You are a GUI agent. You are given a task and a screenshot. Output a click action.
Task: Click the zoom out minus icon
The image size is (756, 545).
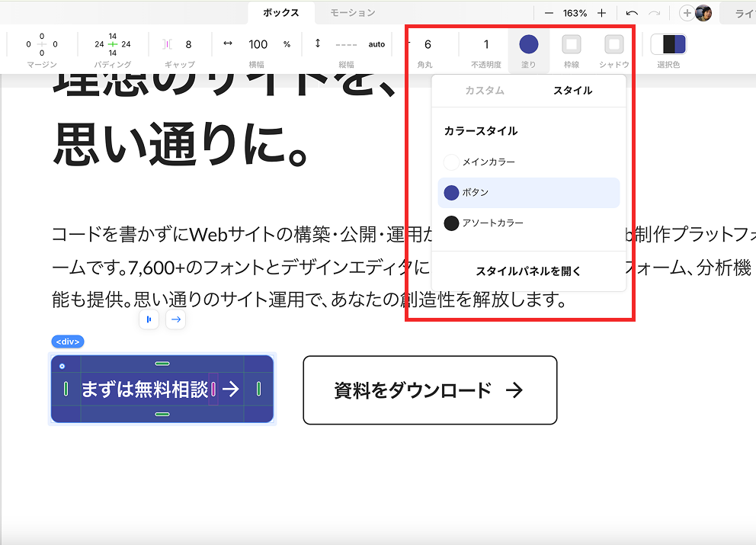pos(549,13)
